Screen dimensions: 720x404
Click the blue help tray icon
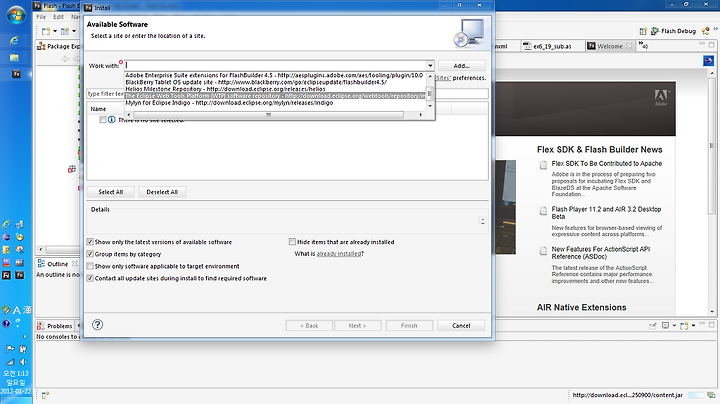(x=6, y=324)
